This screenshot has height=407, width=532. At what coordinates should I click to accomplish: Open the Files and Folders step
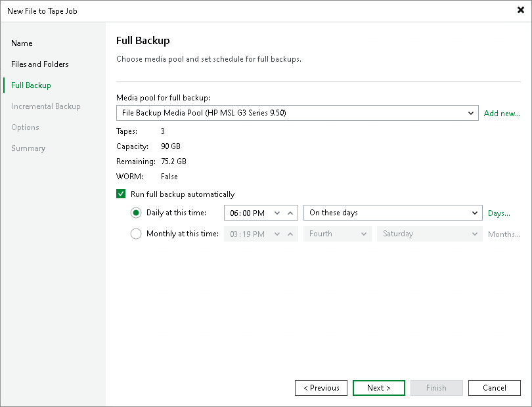tap(39, 64)
